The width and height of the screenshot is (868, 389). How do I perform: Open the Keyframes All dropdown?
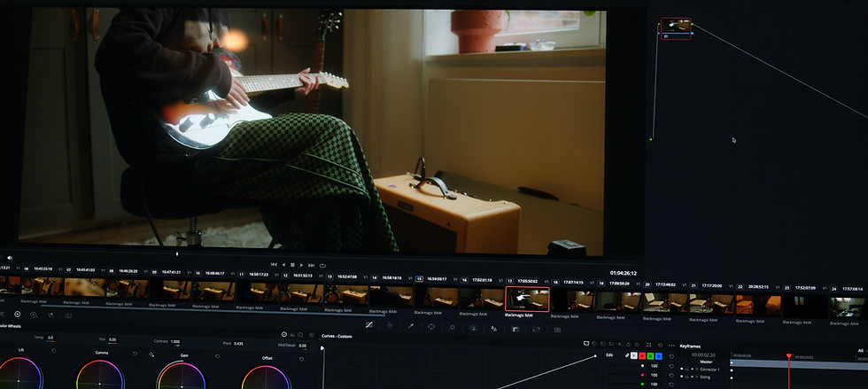click(x=863, y=350)
